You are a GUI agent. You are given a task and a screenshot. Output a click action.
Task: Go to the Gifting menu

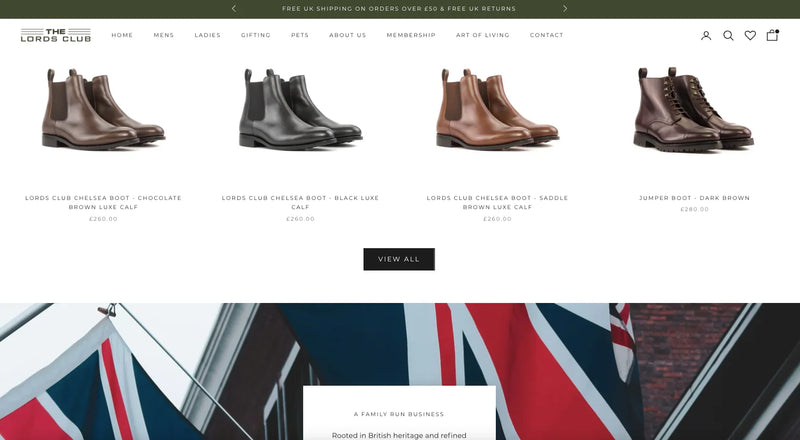[x=256, y=35]
